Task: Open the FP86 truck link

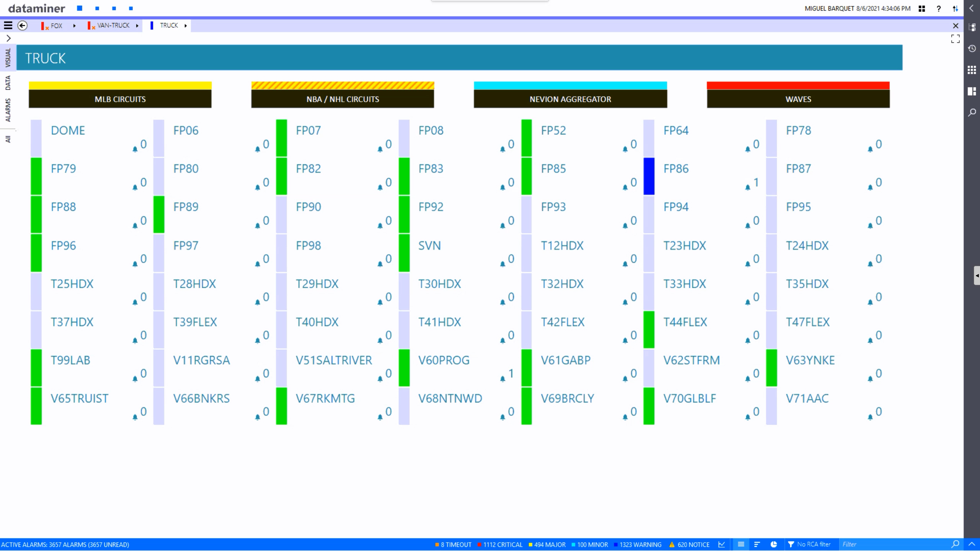Action: click(x=676, y=169)
